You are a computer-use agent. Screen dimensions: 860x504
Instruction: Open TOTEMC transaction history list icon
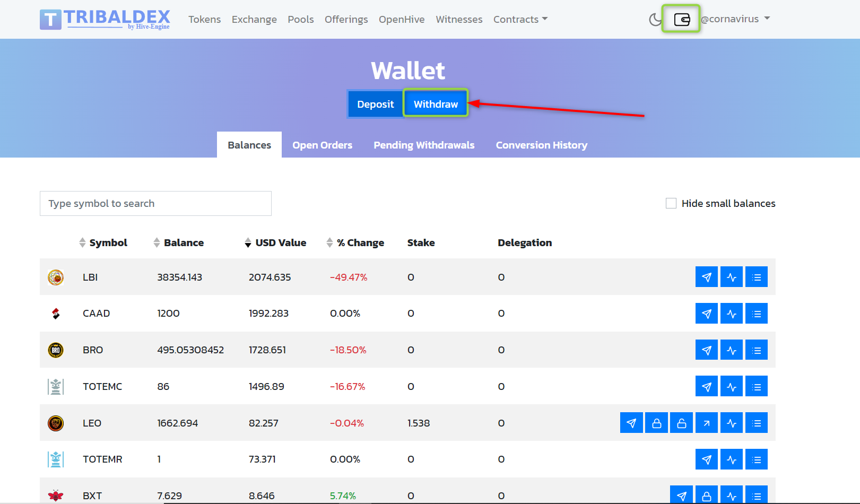757,387
